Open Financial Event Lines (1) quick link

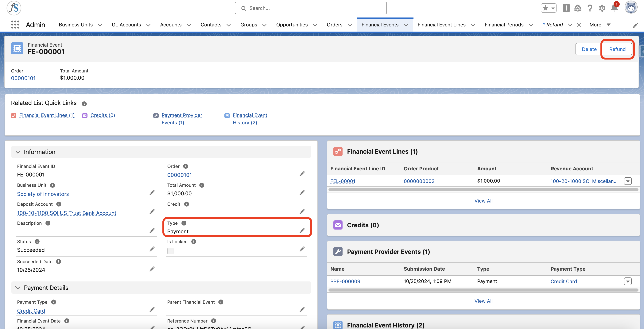point(47,115)
